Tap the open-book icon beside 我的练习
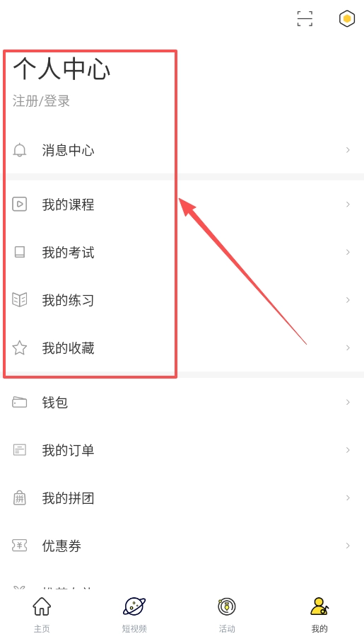 click(x=20, y=300)
